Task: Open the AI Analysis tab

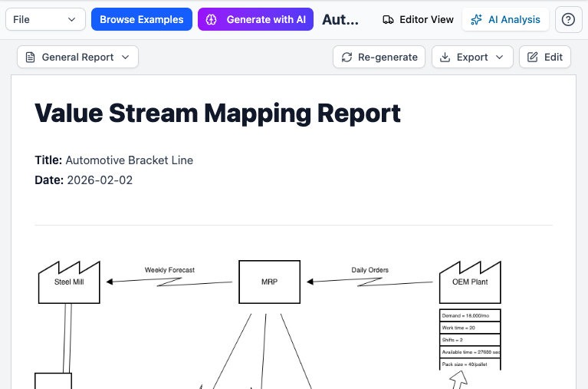Action: [505, 19]
